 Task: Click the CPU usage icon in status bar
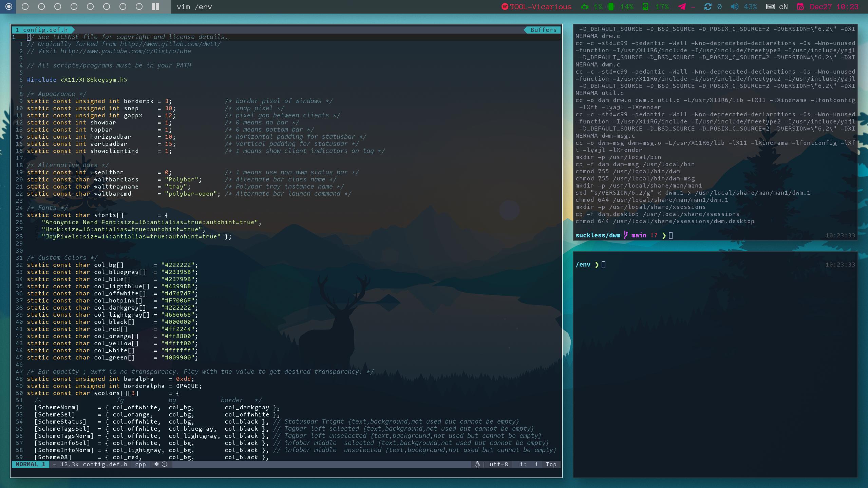[584, 6]
